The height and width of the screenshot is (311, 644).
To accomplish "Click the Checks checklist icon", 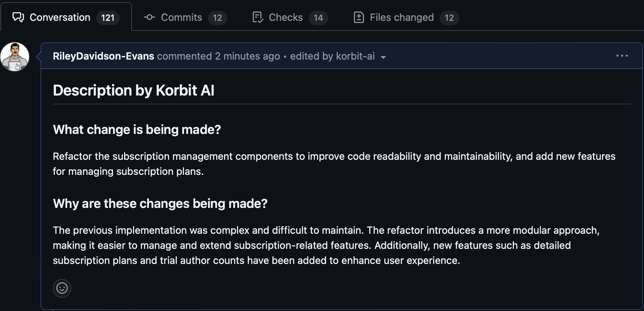I will click(258, 17).
